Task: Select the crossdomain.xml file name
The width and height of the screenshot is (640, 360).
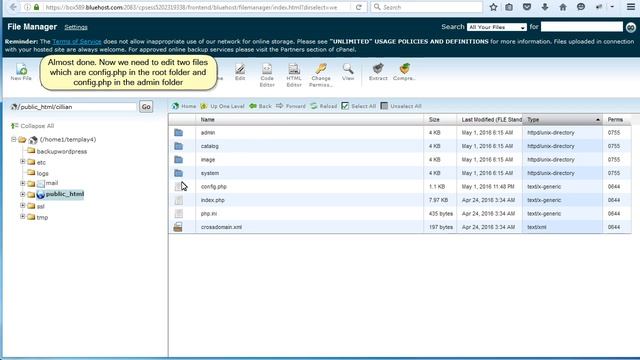Action: click(221, 227)
